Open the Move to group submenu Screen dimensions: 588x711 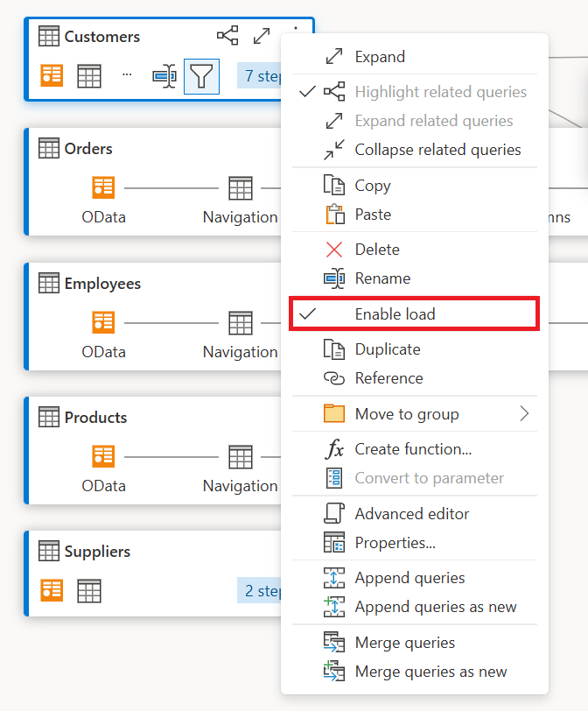pyautogui.click(x=415, y=413)
